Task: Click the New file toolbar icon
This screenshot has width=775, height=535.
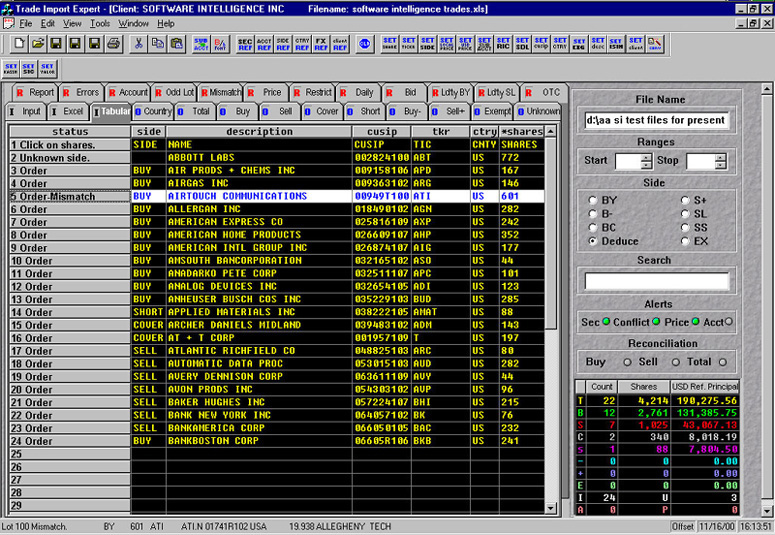Action: click(x=19, y=44)
